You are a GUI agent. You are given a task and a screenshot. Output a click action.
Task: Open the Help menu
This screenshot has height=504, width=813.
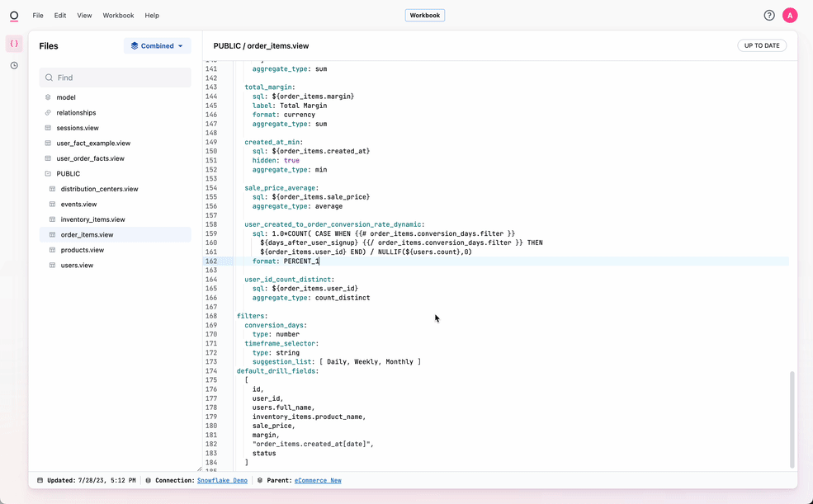pos(152,16)
